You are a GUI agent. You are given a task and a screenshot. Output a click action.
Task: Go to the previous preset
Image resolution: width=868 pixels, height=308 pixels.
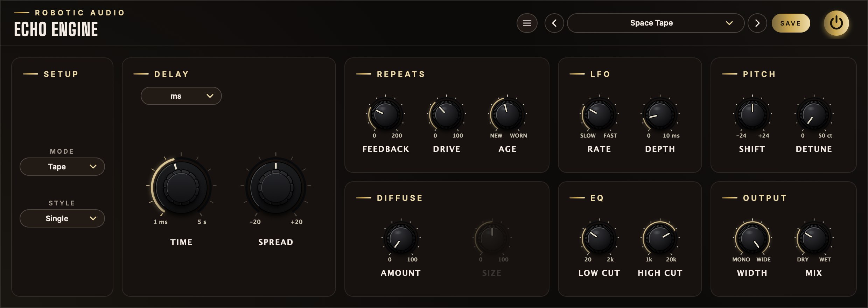tap(554, 23)
